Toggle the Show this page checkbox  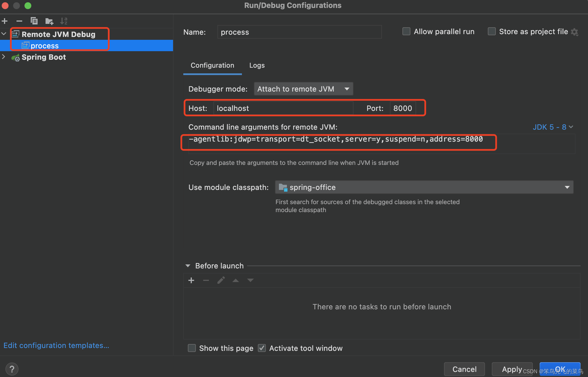(x=192, y=348)
